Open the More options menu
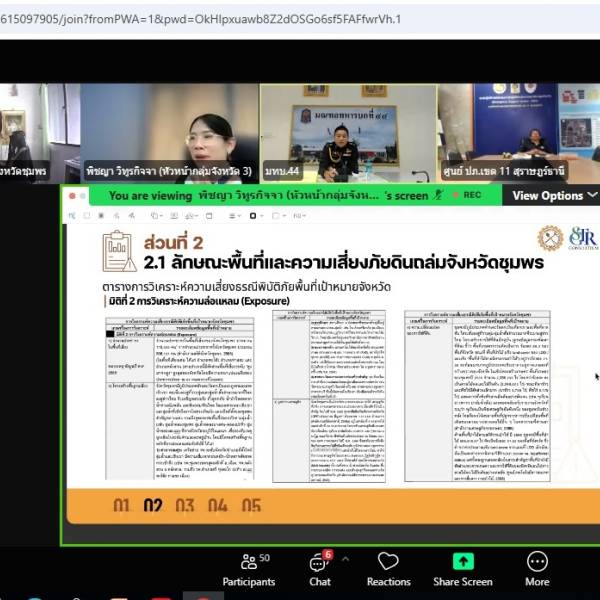This screenshot has width=600, height=600. pos(537,569)
